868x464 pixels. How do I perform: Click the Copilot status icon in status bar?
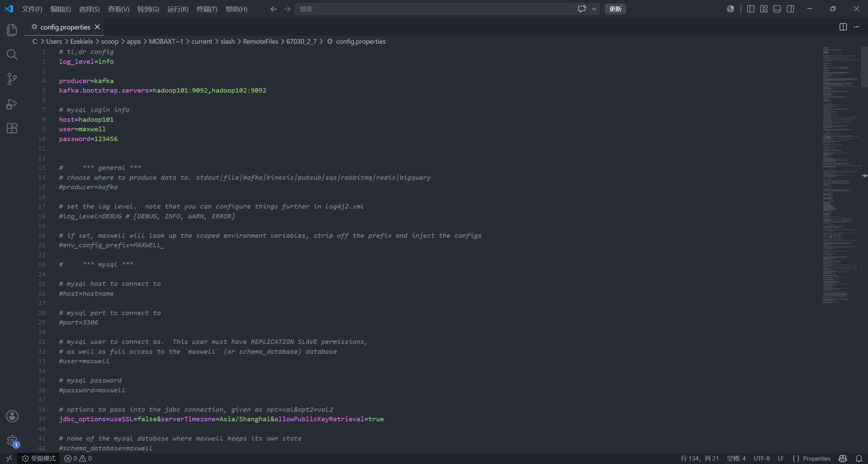coord(843,459)
